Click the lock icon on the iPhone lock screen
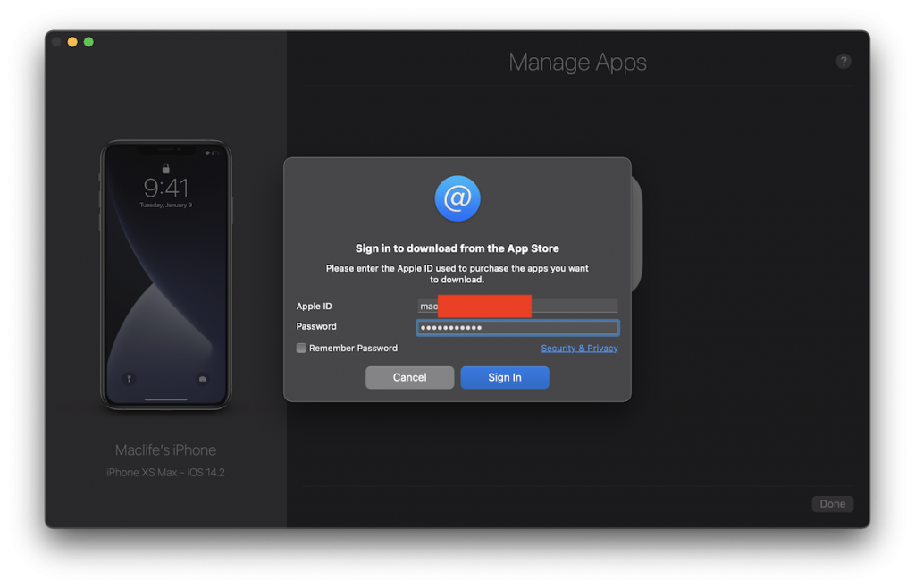Viewport: 915px width, 588px height. pyautogui.click(x=166, y=168)
